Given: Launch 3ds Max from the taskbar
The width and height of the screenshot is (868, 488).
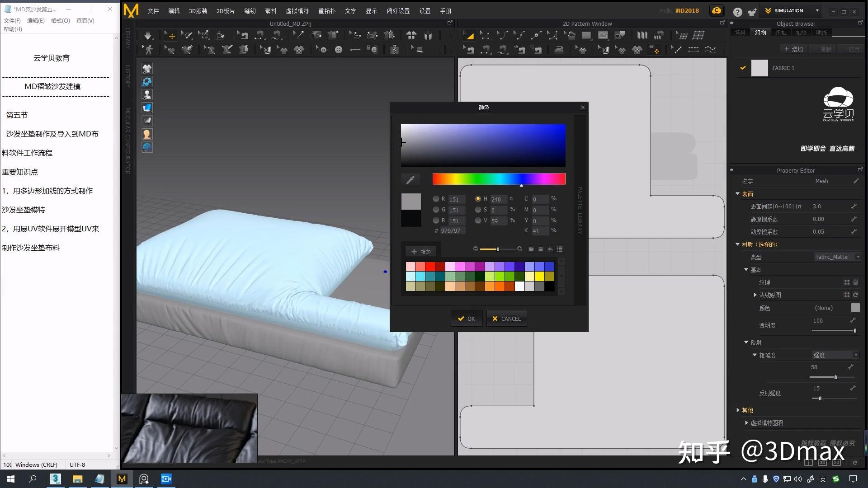Looking at the screenshot, I should tap(56, 479).
